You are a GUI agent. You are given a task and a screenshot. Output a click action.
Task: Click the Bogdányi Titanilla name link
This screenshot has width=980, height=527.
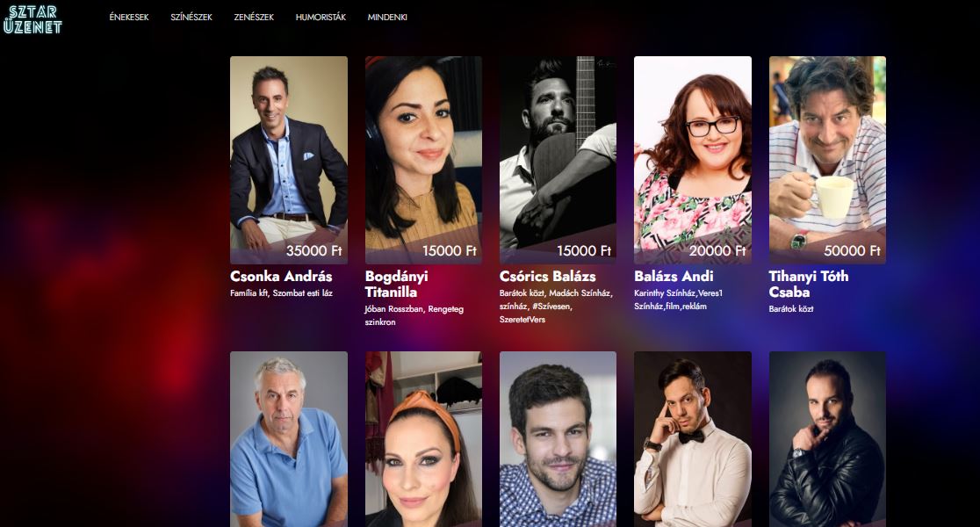[x=397, y=285]
